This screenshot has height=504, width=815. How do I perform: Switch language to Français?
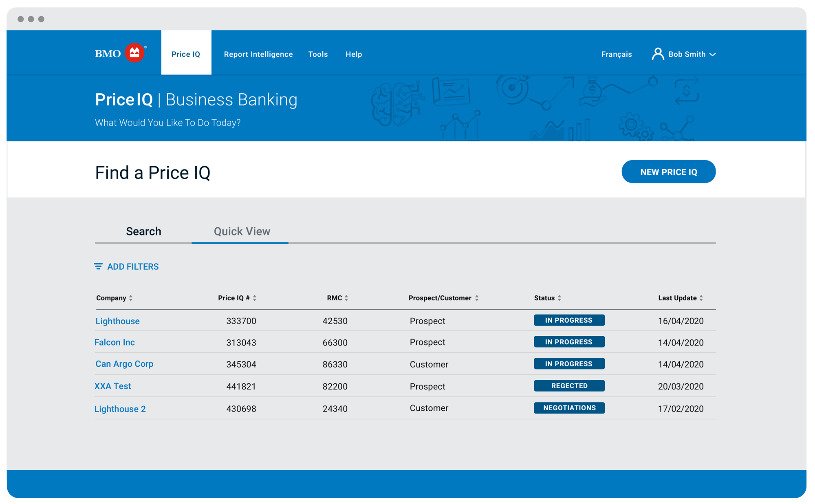pos(616,54)
